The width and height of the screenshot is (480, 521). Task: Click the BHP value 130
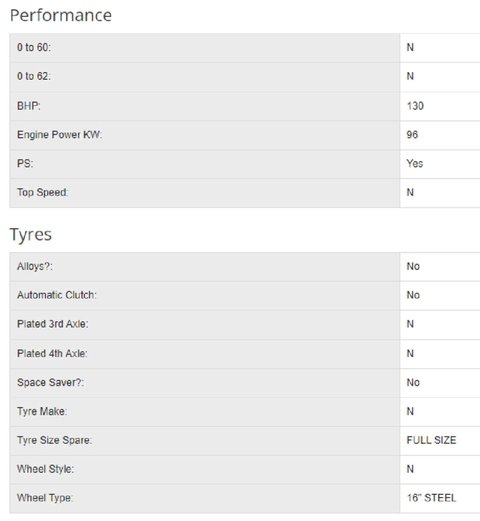pyautogui.click(x=415, y=106)
